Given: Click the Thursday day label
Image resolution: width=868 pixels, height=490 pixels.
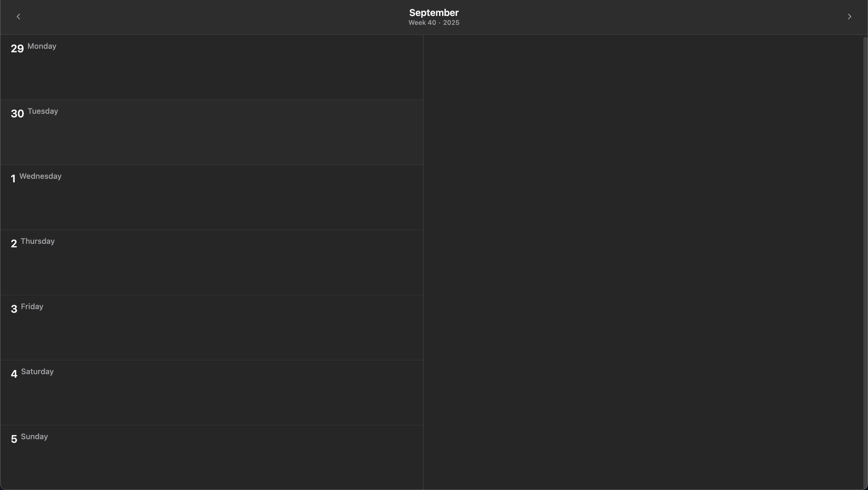Looking at the screenshot, I should point(38,241).
